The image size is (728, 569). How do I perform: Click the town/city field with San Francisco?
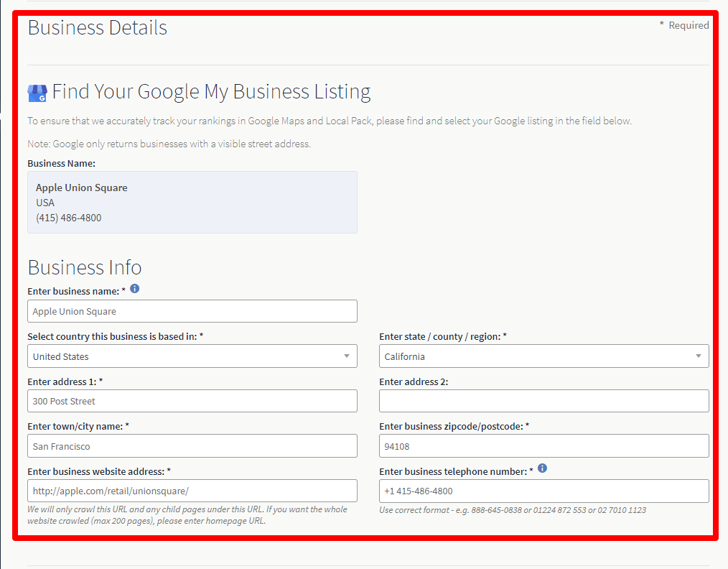192,446
